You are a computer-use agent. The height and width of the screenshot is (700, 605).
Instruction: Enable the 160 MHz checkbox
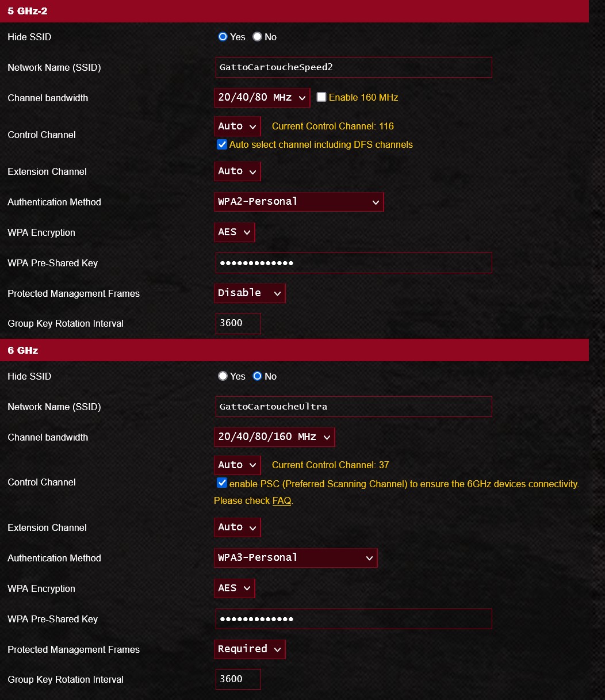321,97
